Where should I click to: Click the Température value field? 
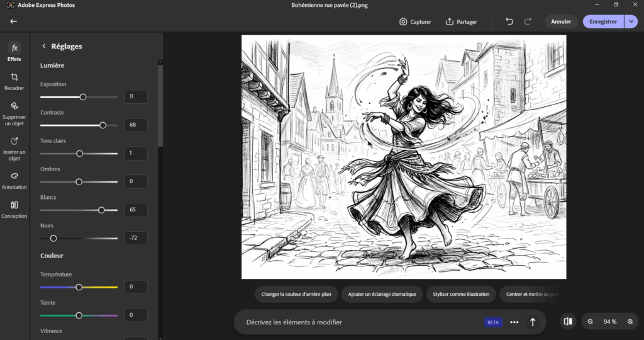136,286
